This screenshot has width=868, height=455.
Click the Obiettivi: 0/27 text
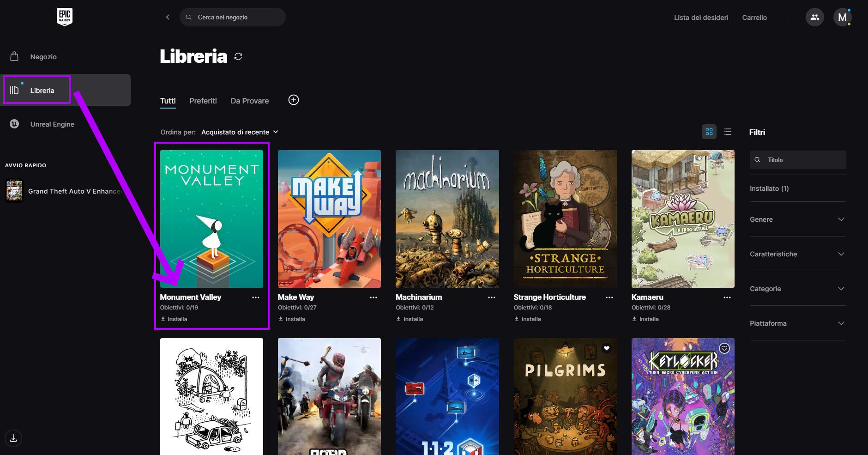297,308
